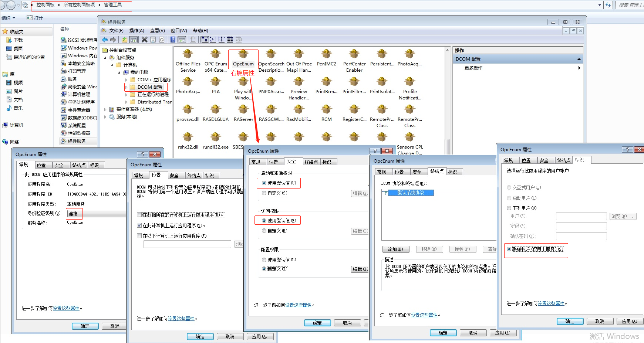Expand the 事件查看器 (本地) tree node
644x343 pixels.
coord(105,109)
